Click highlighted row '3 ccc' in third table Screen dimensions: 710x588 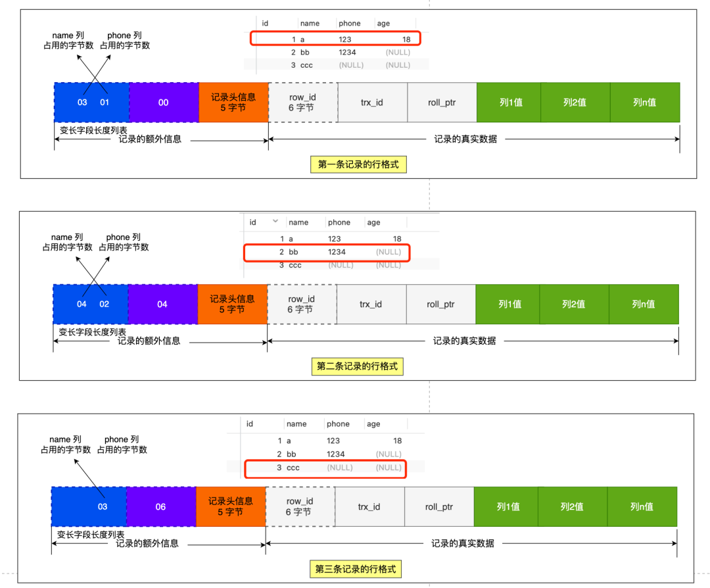pyautogui.click(x=325, y=468)
